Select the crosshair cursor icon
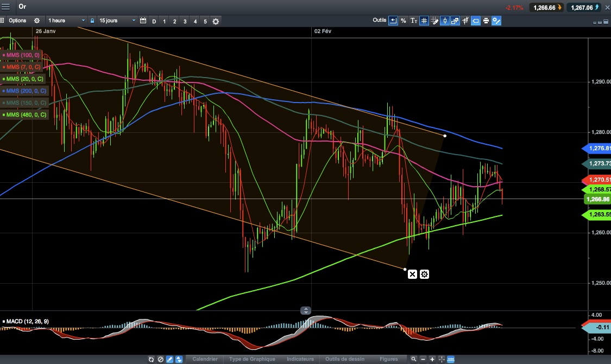Viewport: 611px width, 364px height. click(x=442, y=359)
